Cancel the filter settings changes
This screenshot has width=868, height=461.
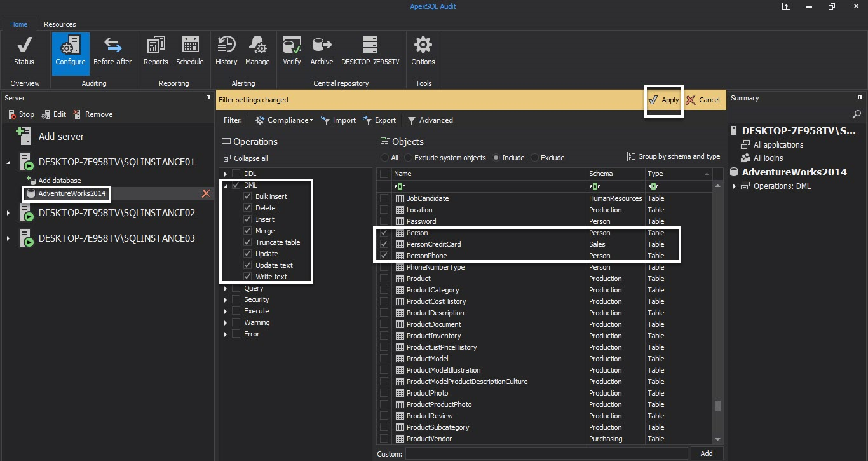[703, 100]
